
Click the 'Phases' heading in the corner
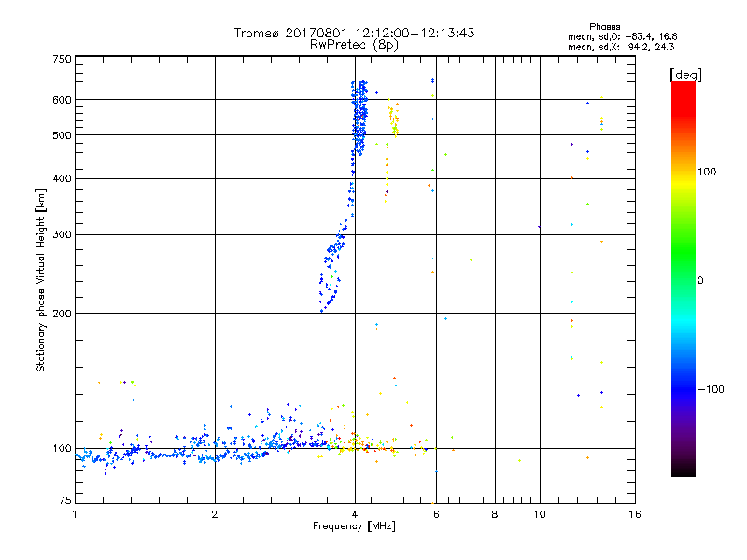coord(604,27)
